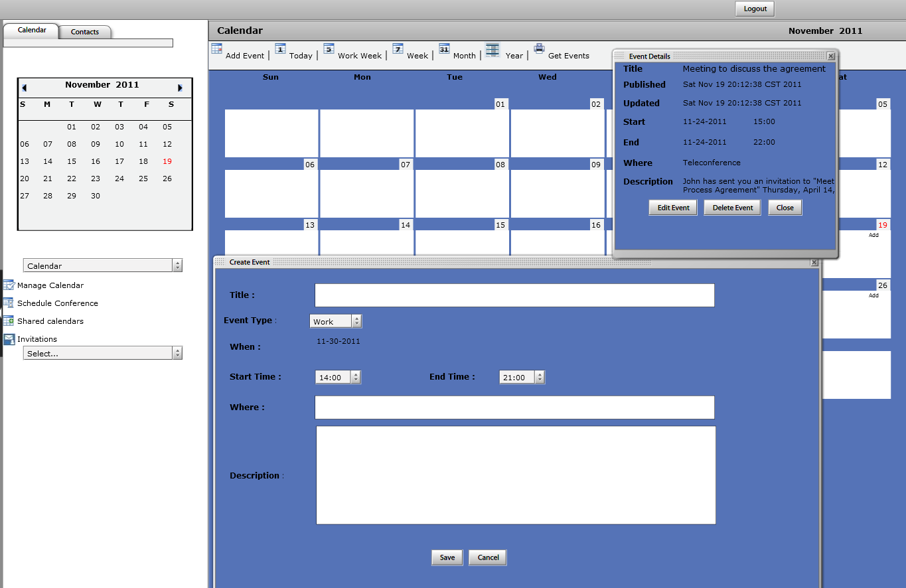
Task: Expand the Invitations Select dropdown
Action: point(177,354)
